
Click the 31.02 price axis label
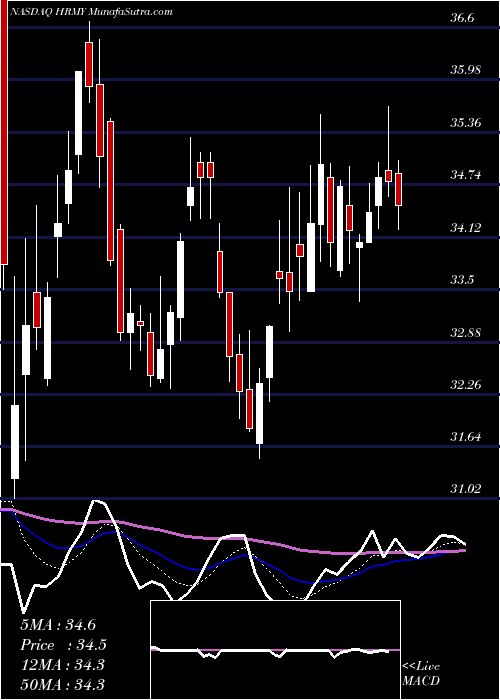tap(466, 489)
